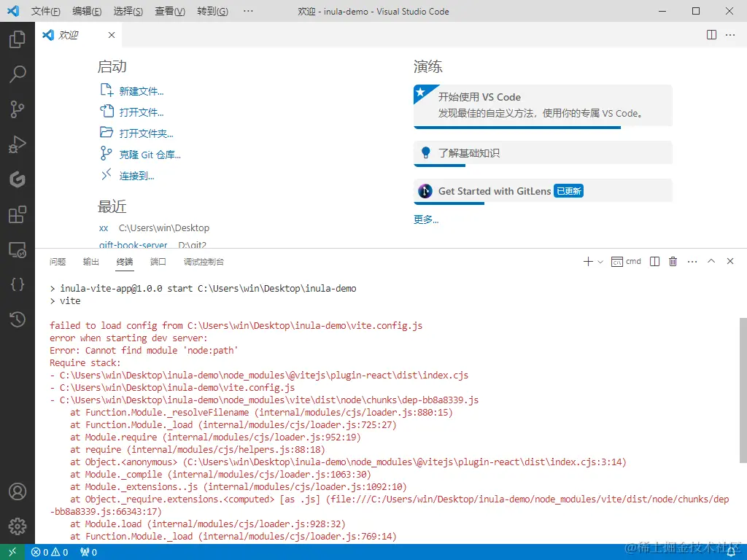Open terminal panel more actions ellipsis

point(692,262)
